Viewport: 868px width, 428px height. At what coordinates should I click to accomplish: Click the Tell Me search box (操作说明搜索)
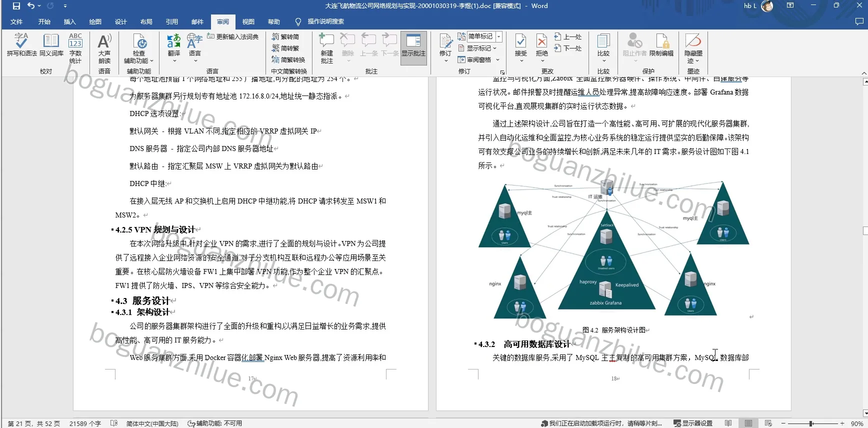click(320, 21)
